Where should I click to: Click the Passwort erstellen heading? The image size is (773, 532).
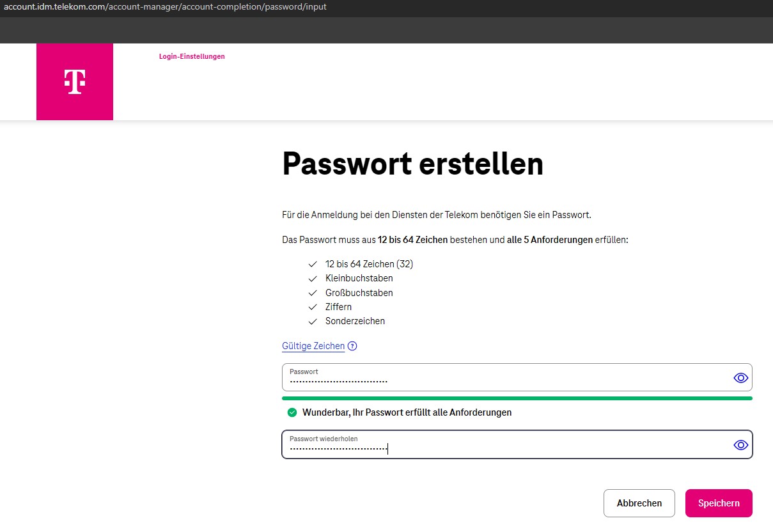[x=412, y=164]
